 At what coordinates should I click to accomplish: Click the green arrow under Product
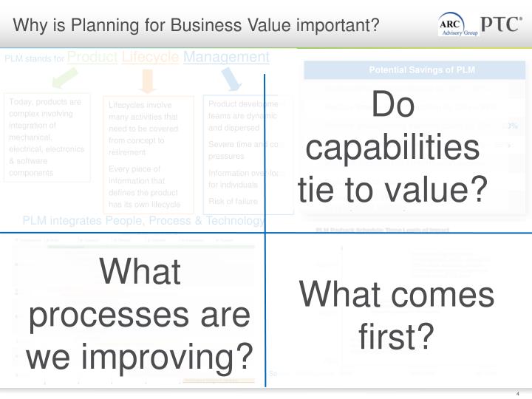(x=65, y=78)
